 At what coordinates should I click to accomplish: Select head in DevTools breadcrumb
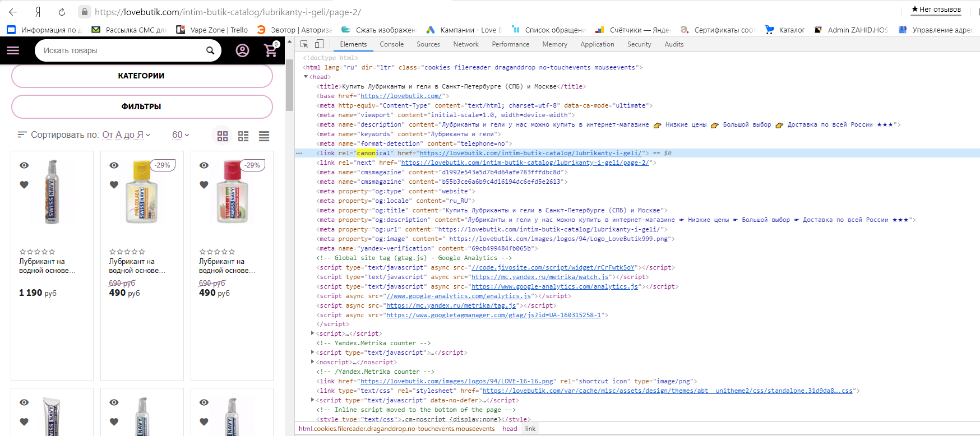[x=510, y=429]
